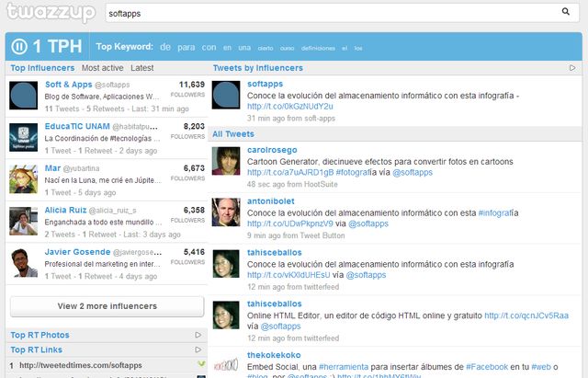Open link t.co/a7uAJRD1gB
Image resolution: width=588 pixels, height=378 pixels.
tap(290, 172)
